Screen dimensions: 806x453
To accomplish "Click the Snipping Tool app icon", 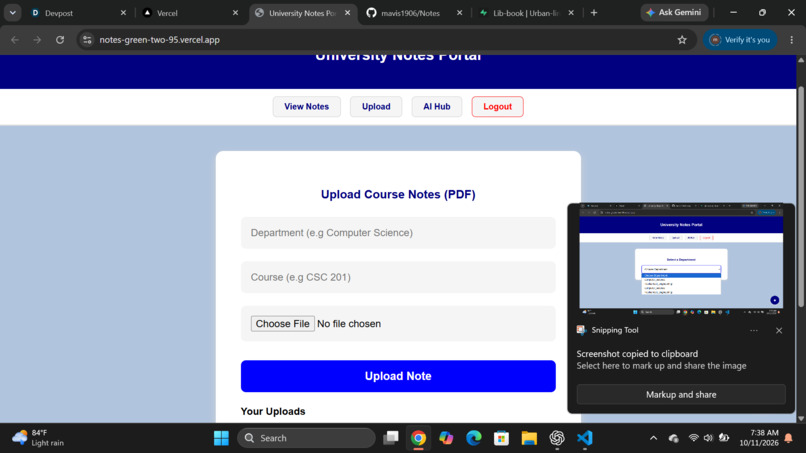I will tap(581, 330).
